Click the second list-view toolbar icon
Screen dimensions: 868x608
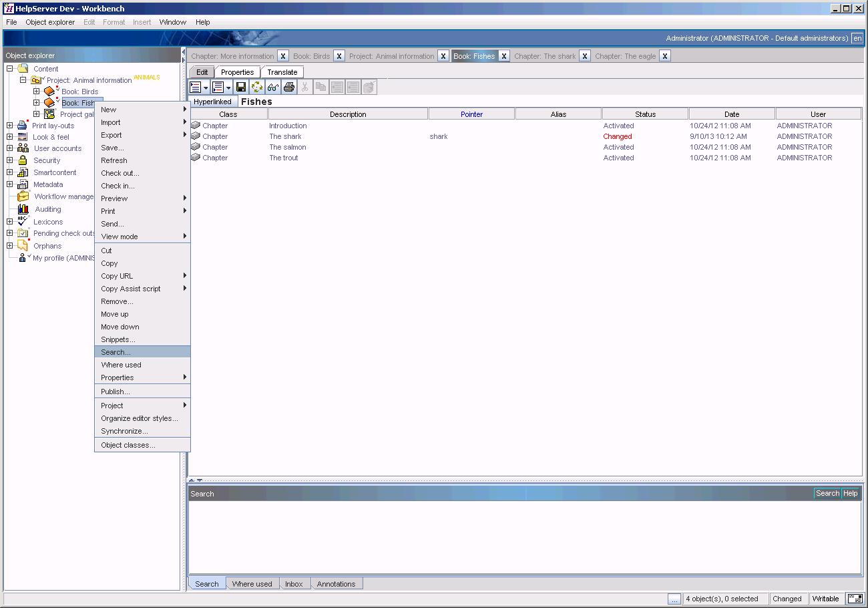coord(218,87)
